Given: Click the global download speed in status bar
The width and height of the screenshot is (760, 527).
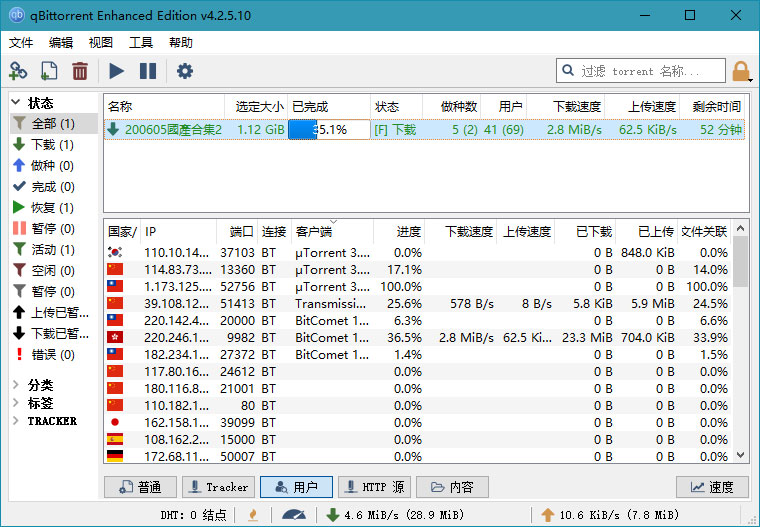Looking at the screenshot, I should tap(395, 514).
